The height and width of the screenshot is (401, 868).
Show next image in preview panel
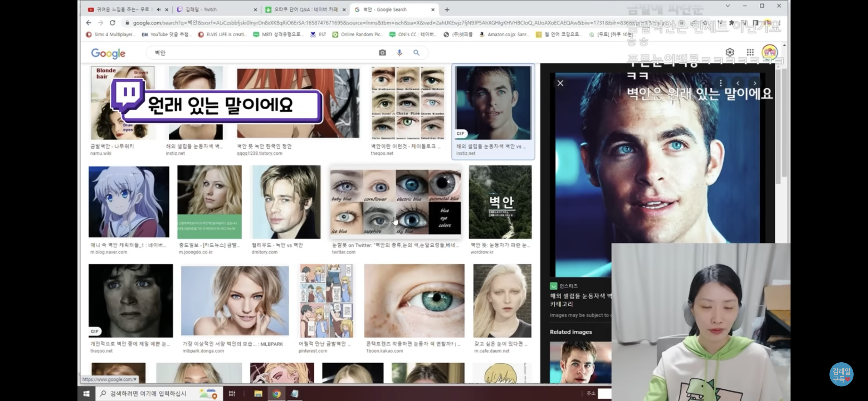coord(755,83)
